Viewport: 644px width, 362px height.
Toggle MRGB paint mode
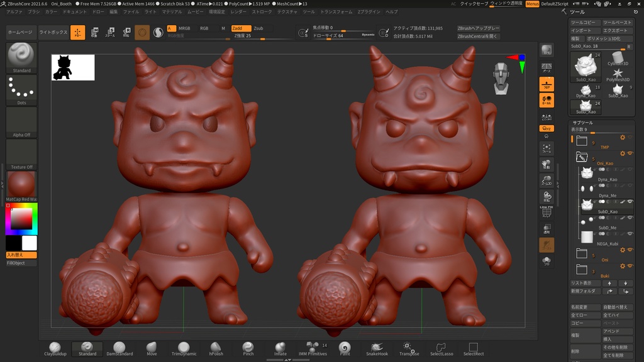pyautogui.click(x=184, y=28)
